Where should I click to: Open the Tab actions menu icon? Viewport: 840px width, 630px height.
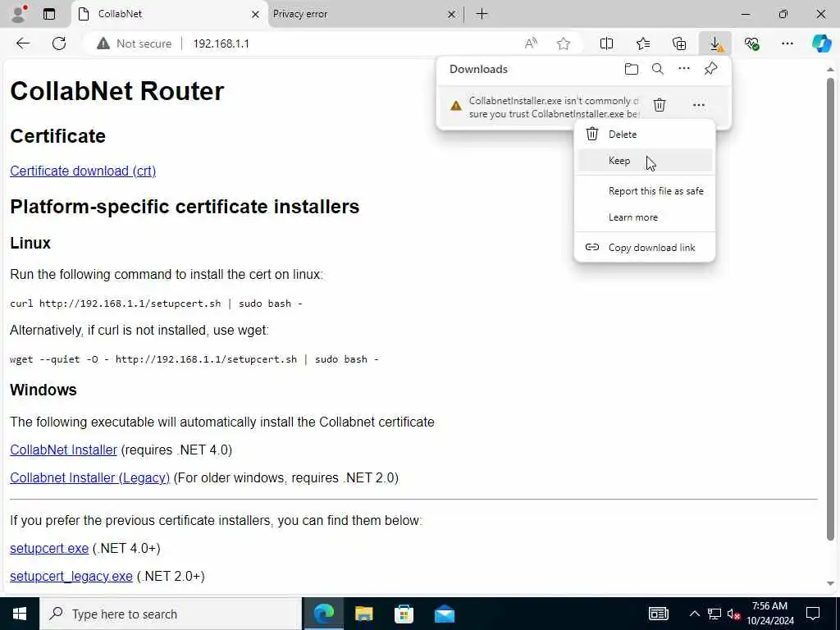pyautogui.click(x=48, y=14)
